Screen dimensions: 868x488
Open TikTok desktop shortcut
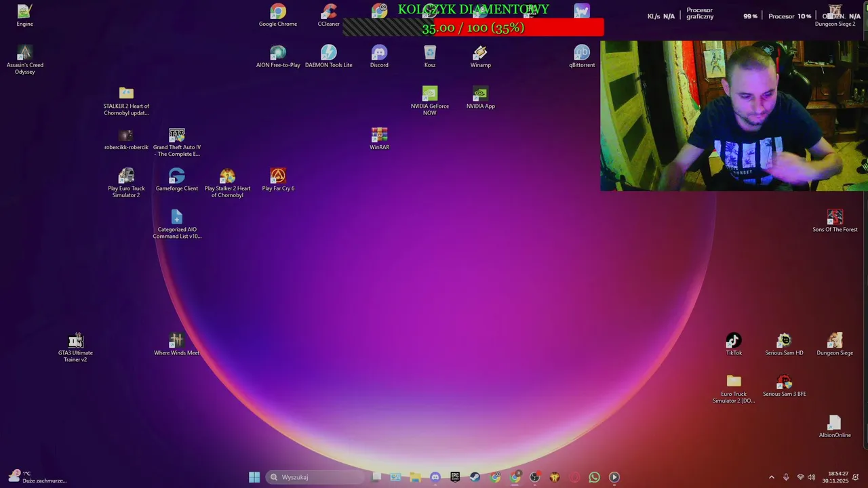tap(734, 345)
